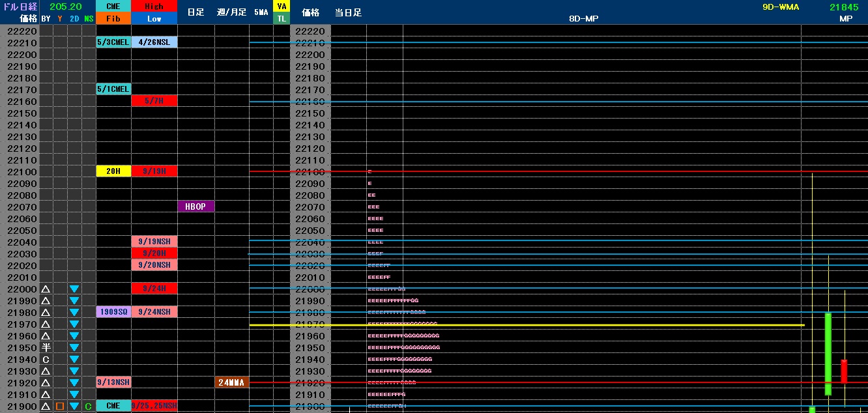Click the 9/20NSH label cell
This screenshot has height=413, width=868.
click(154, 265)
